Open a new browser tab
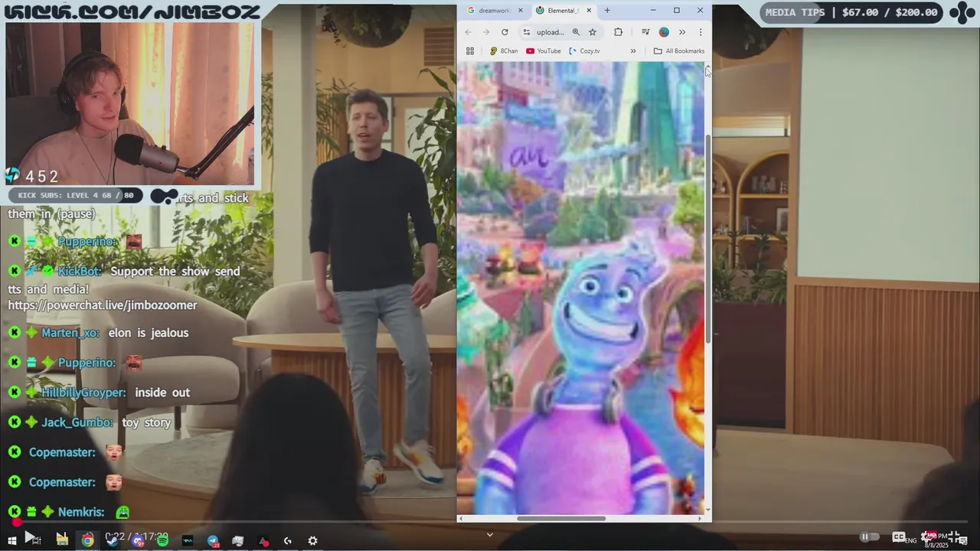 [607, 11]
